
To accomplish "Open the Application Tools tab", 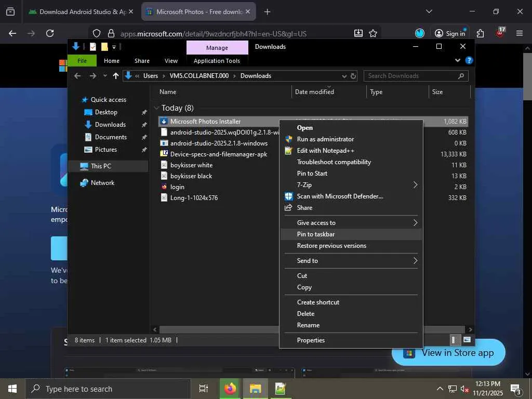I will click(217, 61).
